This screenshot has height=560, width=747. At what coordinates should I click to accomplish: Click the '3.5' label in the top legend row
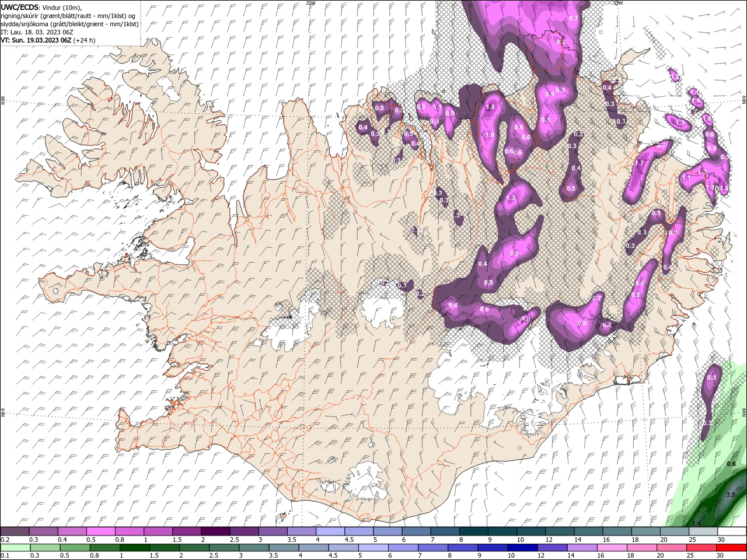(291, 540)
